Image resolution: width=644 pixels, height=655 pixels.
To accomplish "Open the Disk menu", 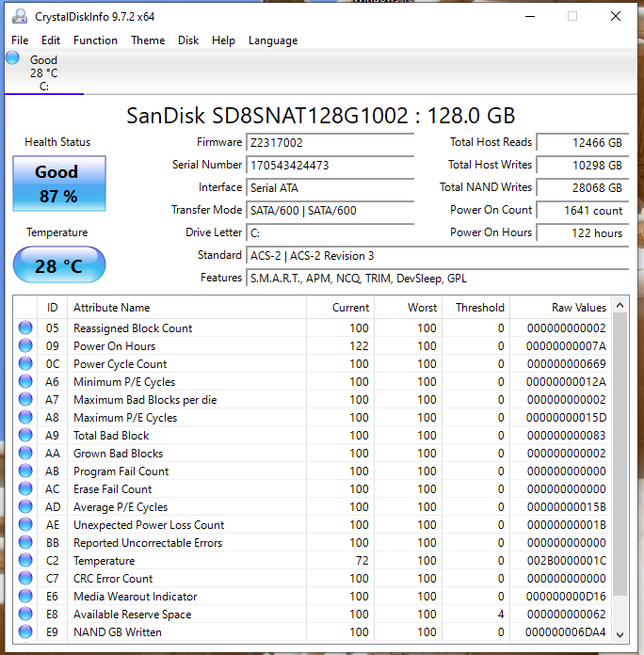I will (188, 40).
